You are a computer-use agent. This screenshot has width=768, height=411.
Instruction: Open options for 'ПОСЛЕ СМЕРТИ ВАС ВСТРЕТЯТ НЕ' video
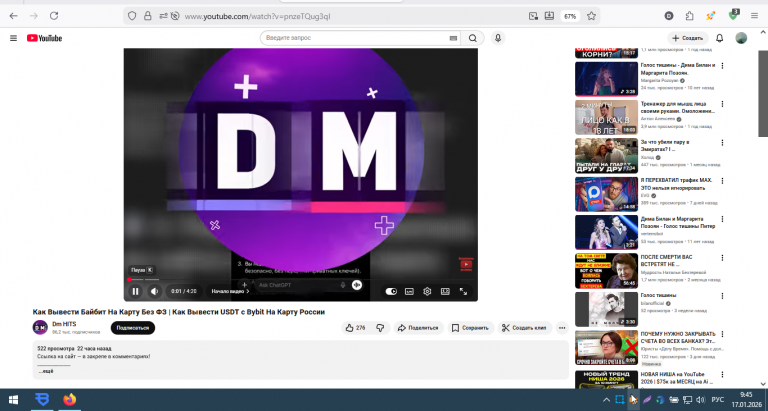coord(722,258)
